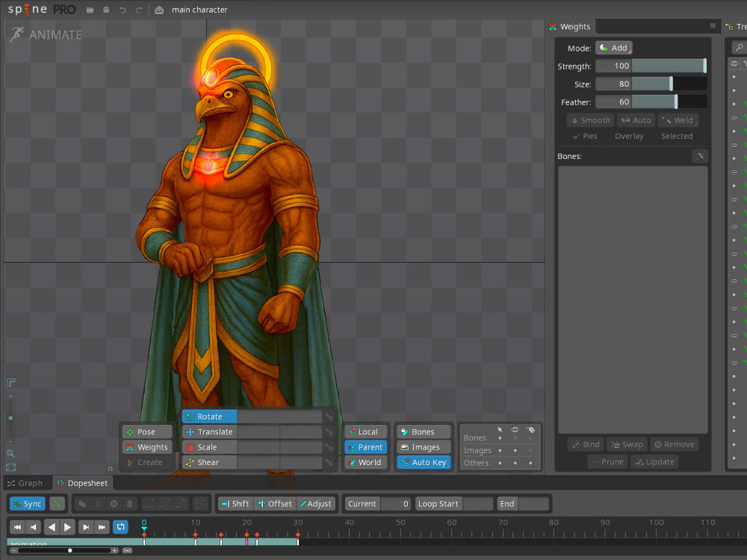The height and width of the screenshot is (560, 747).
Task: Enable the Local axes toggle
Action: click(x=365, y=432)
